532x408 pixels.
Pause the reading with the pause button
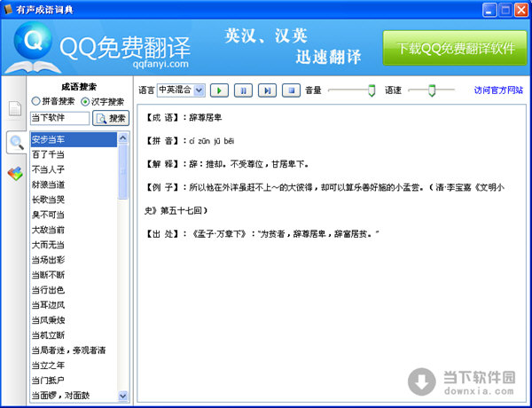click(x=243, y=90)
